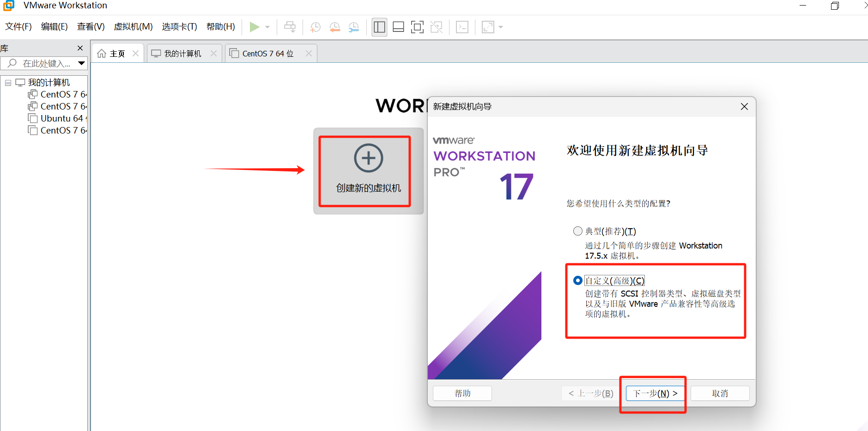Open the stretch display dropdown arrow
This screenshot has width=868, height=431.
click(x=501, y=27)
